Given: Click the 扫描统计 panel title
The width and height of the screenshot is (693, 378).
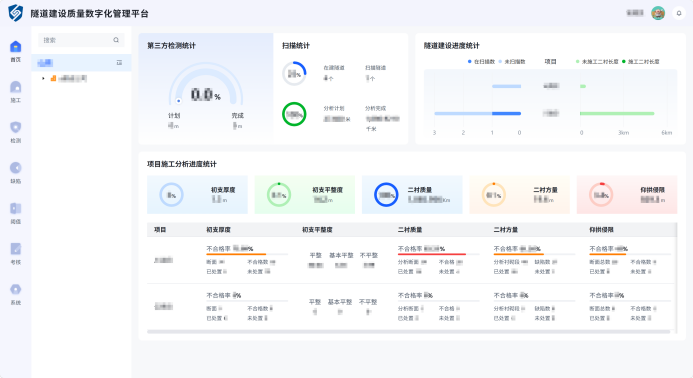Looking at the screenshot, I should coord(296,46).
